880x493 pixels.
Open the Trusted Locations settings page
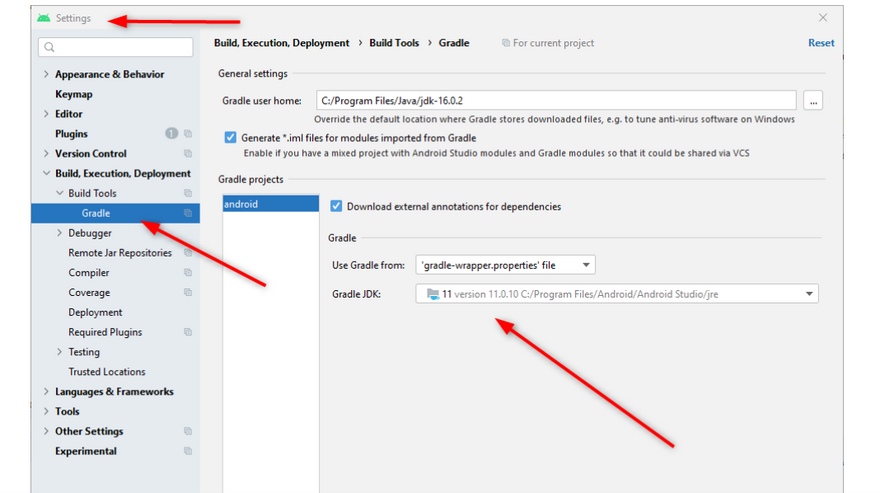tap(106, 372)
